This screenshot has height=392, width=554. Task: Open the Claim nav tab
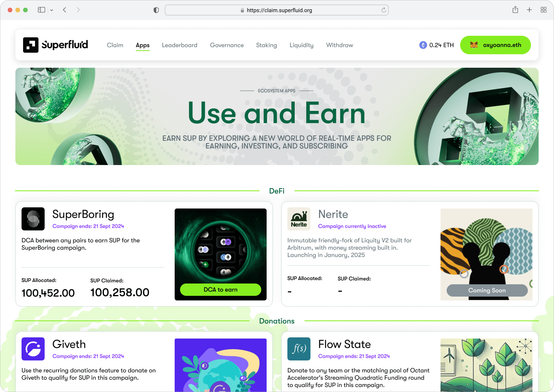point(115,45)
